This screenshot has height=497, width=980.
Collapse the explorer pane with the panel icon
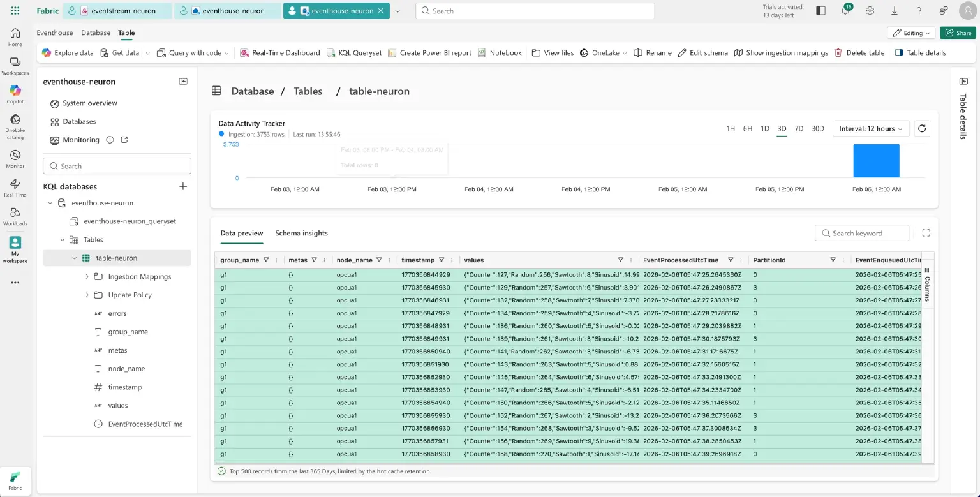[183, 82]
